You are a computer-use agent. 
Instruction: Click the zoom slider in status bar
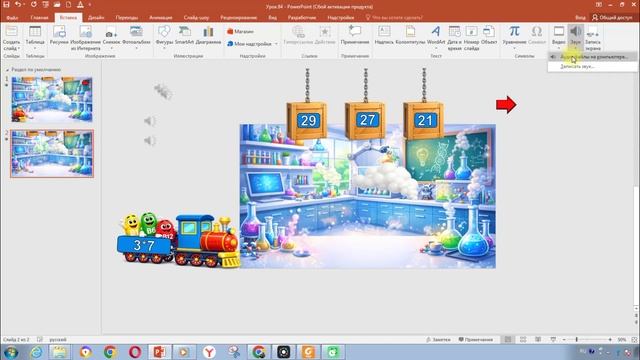point(587,340)
